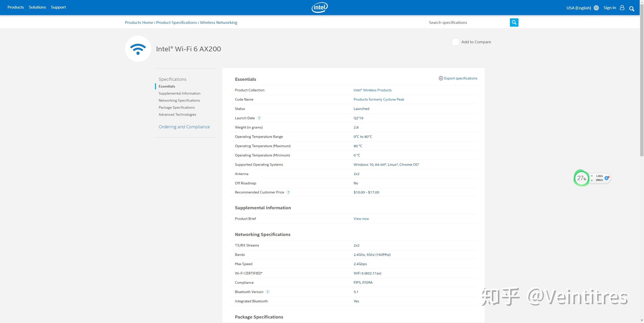Click the Export specifications download icon
644x323 pixels.
441,78
